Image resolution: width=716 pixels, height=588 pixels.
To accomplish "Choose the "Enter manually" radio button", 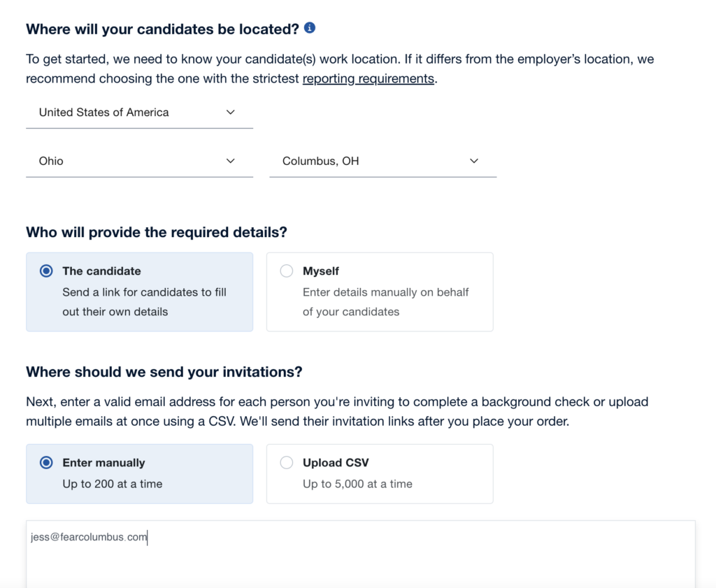I will [47, 463].
